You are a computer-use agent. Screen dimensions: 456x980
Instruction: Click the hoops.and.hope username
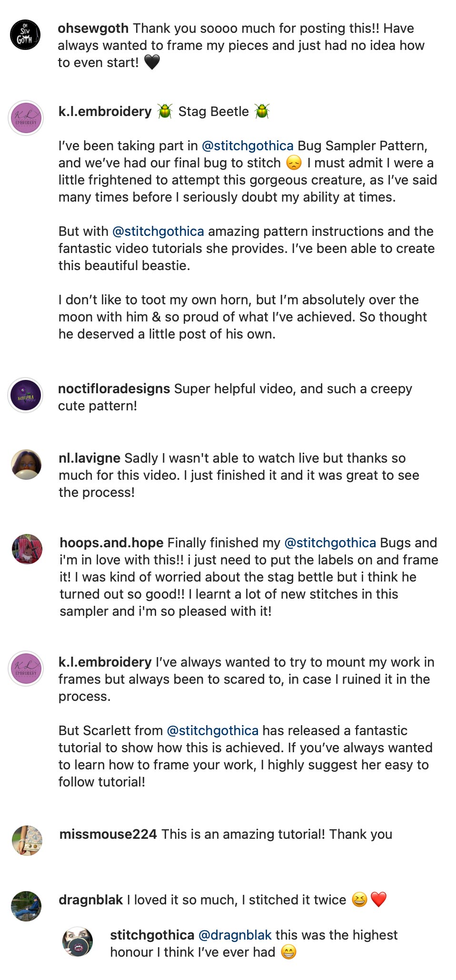[x=111, y=543]
